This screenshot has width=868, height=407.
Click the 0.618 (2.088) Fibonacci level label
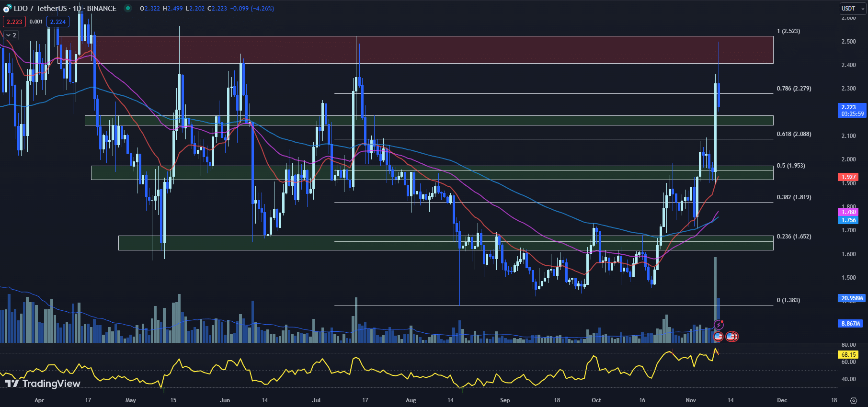tap(794, 134)
